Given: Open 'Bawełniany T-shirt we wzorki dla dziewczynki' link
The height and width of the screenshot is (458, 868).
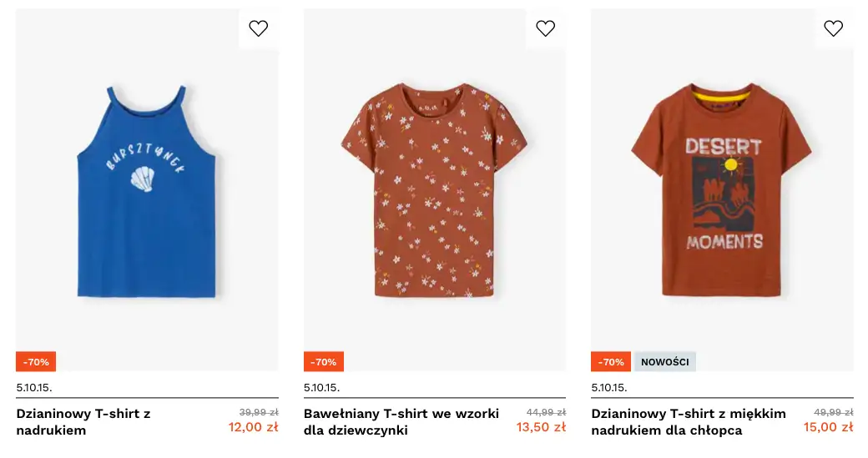Looking at the screenshot, I should coord(401,422).
